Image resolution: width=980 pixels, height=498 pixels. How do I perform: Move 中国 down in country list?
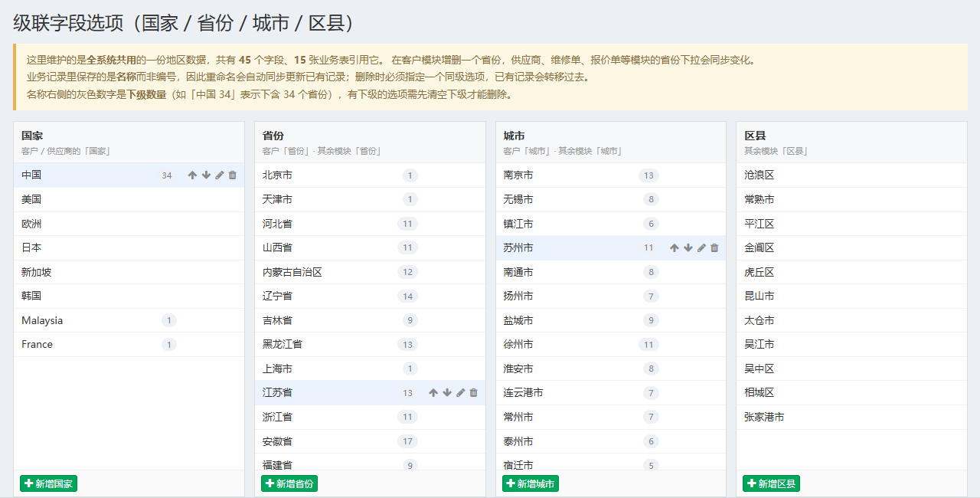coord(206,175)
